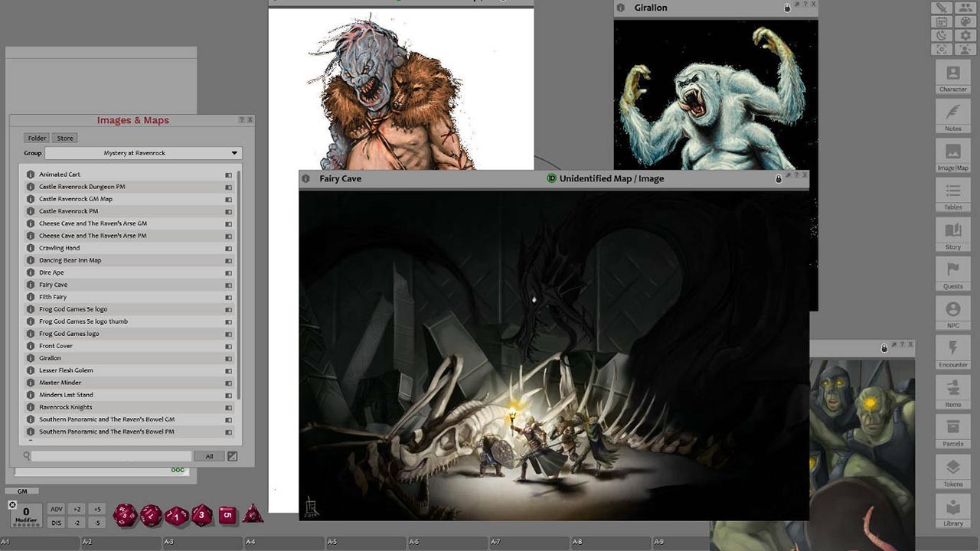Open the NPC panel from the sidebar
The width and height of the screenshot is (980, 551).
pyautogui.click(x=952, y=314)
